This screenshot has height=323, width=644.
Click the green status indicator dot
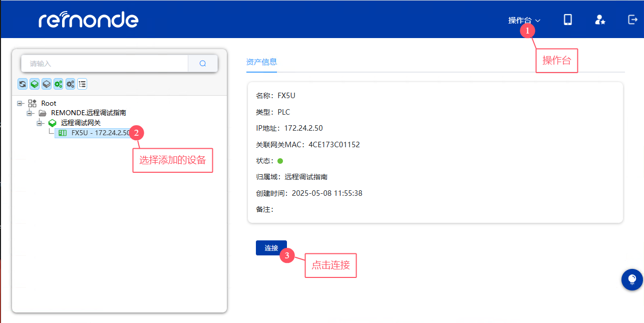point(280,161)
